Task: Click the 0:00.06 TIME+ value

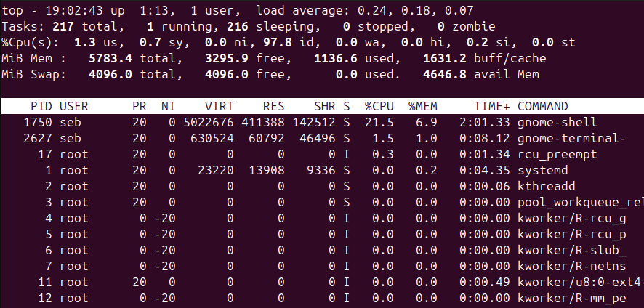Action: point(485,187)
